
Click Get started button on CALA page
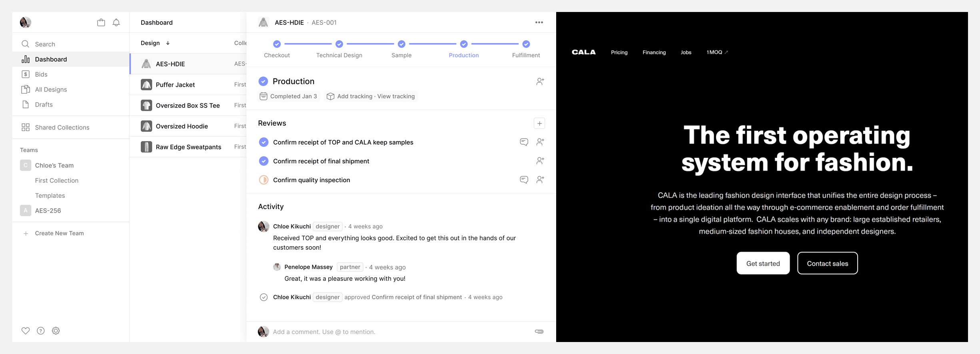763,263
